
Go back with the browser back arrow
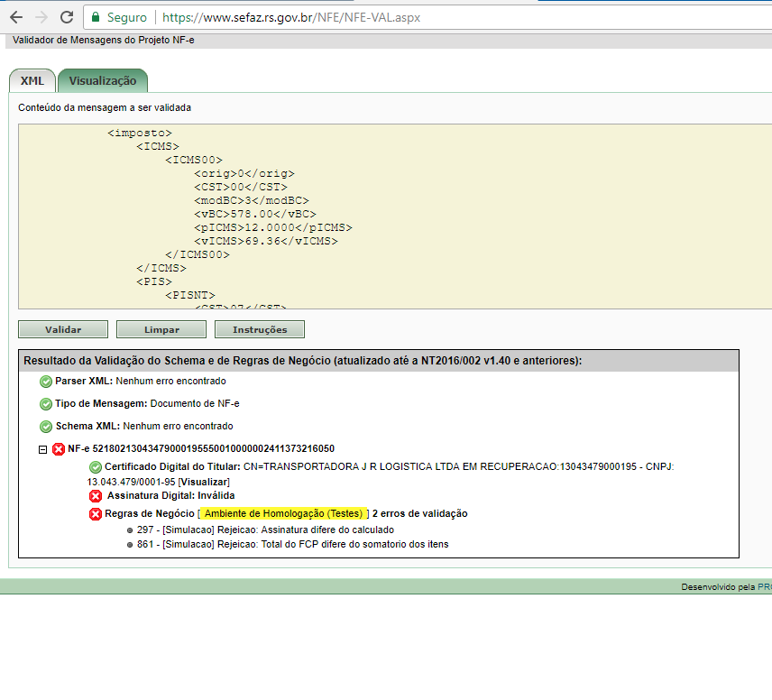point(16,17)
